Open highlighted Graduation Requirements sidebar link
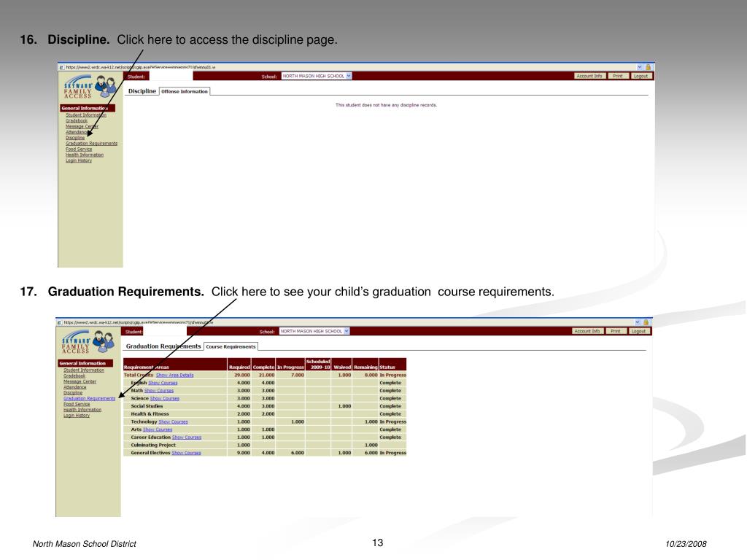Image resolution: width=747 pixels, height=560 pixels. 90,399
